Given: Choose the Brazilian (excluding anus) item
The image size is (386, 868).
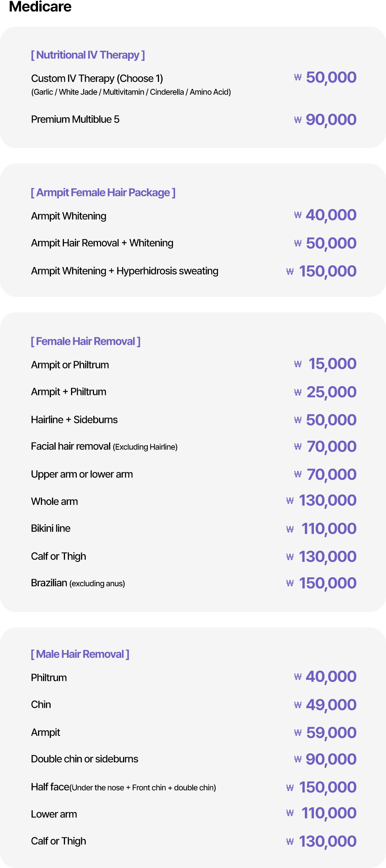Looking at the screenshot, I should [78, 583].
